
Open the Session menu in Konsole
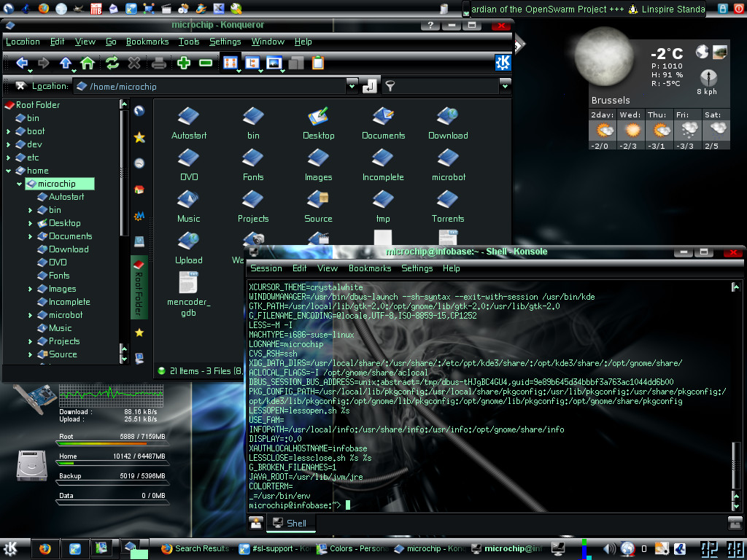[x=266, y=268]
